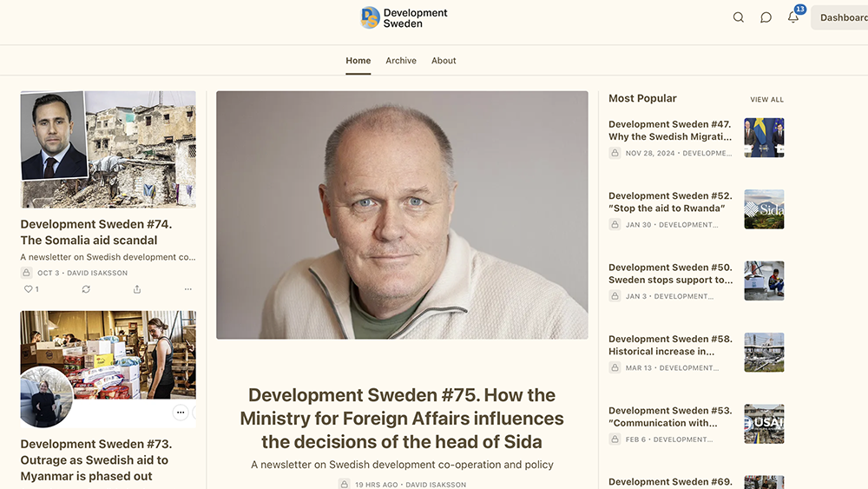Switch to the Archive tab
Image resolution: width=868 pixels, height=489 pixels.
point(401,61)
